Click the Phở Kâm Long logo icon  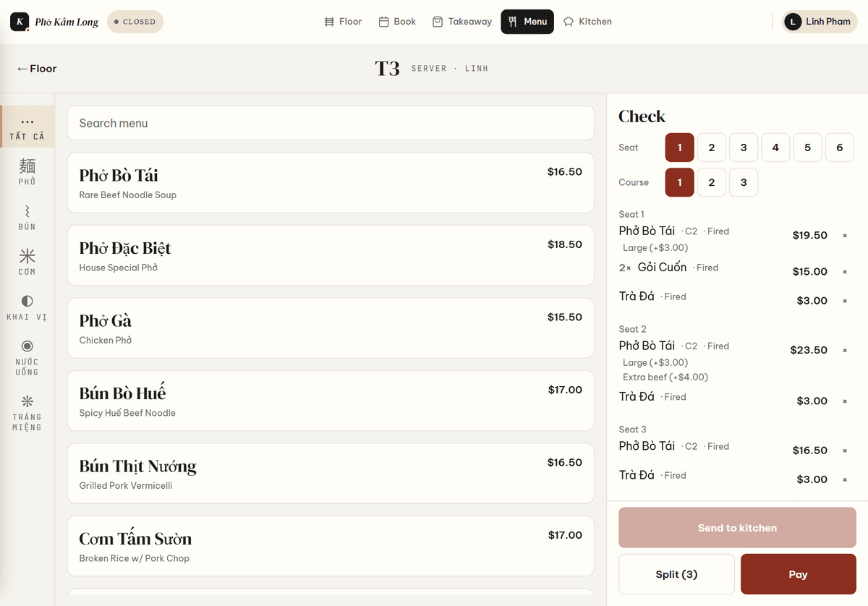[x=20, y=22]
